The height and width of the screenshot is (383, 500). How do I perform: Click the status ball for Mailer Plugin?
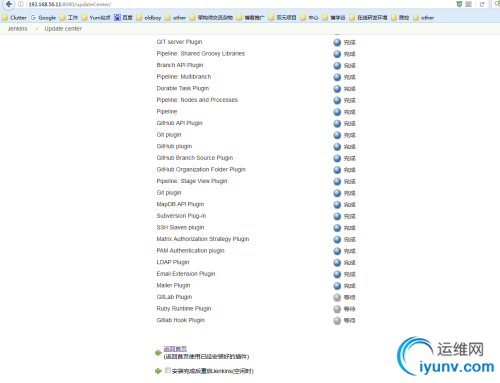[337, 286]
